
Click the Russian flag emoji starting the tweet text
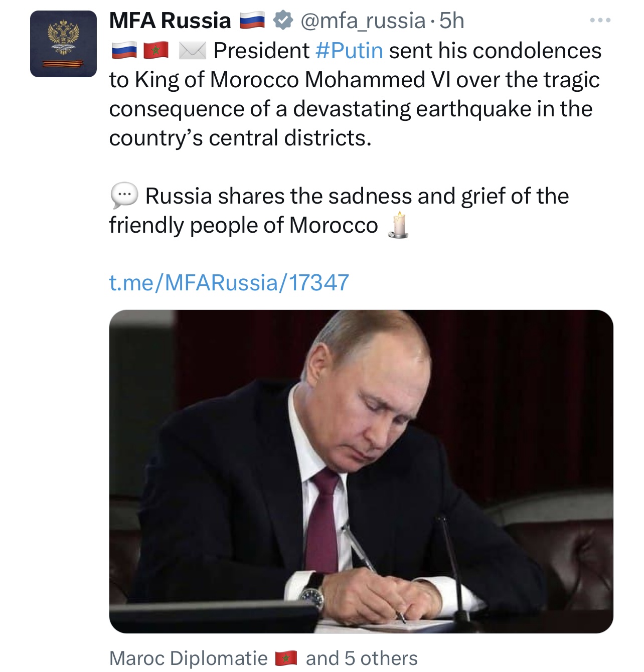[123, 51]
